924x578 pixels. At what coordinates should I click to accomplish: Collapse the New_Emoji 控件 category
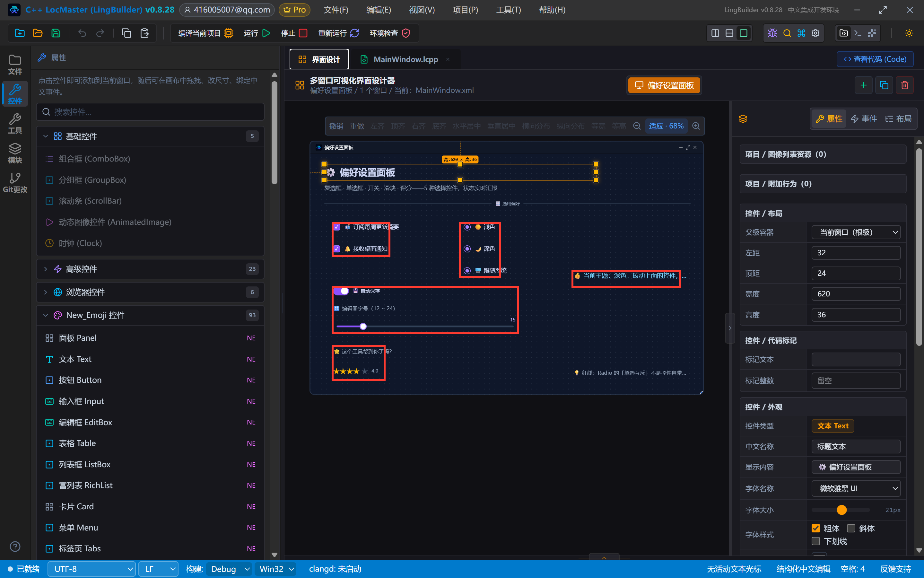click(150, 315)
